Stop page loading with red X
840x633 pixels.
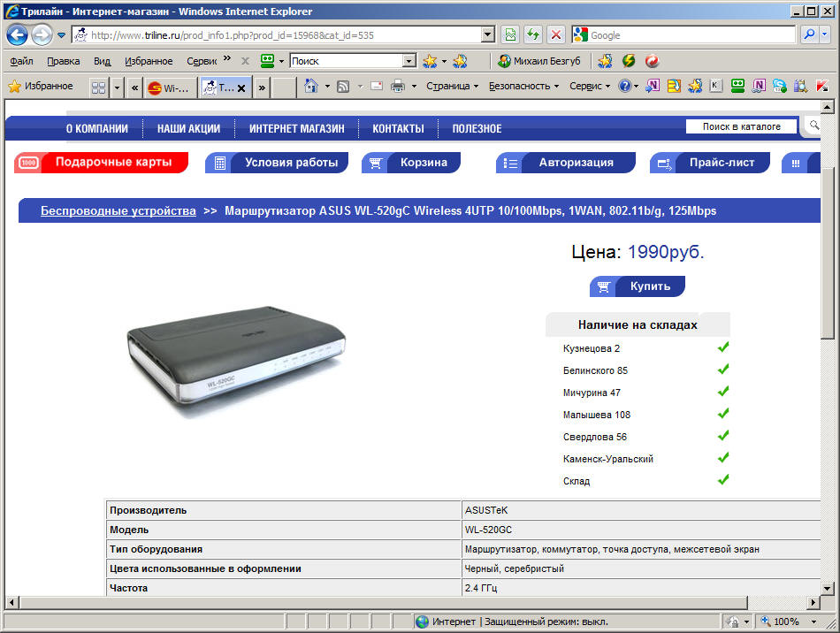point(556,35)
